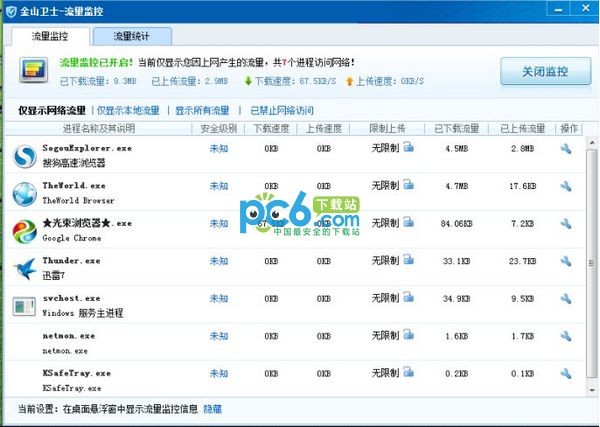Screen dimensions: 600x427
Task: Click 隐藏 link at bottom
Action: point(212,409)
